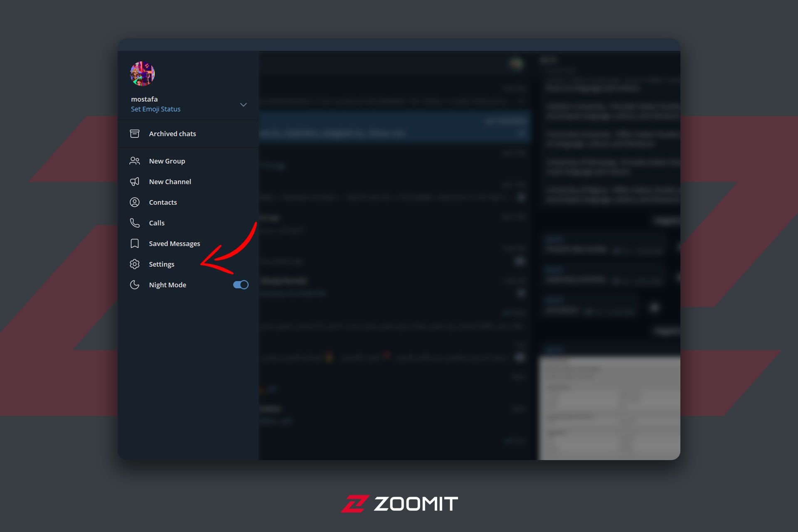
Task: Click the New Channel icon
Action: click(x=135, y=181)
